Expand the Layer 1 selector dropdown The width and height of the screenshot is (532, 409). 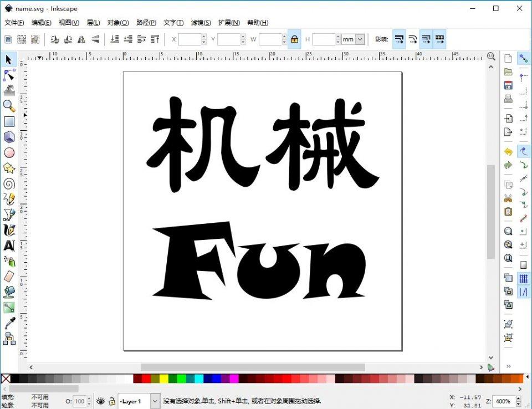[x=155, y=401]
